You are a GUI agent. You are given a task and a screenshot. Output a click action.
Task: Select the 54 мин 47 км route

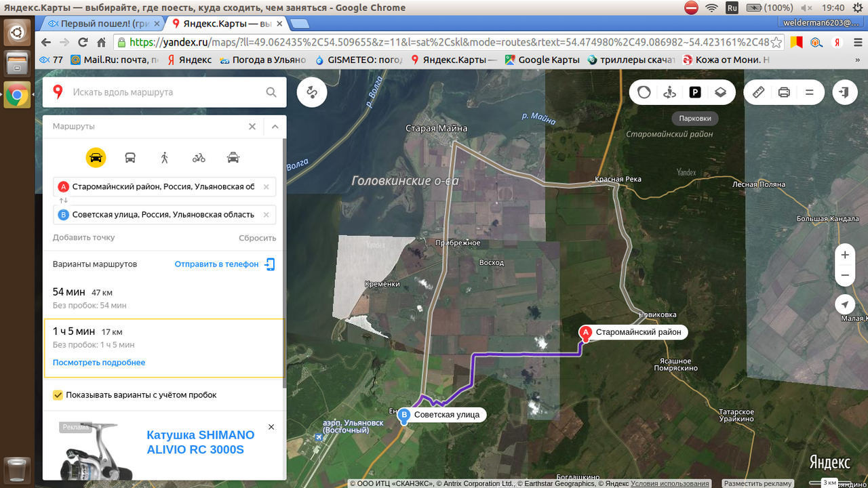164,298
